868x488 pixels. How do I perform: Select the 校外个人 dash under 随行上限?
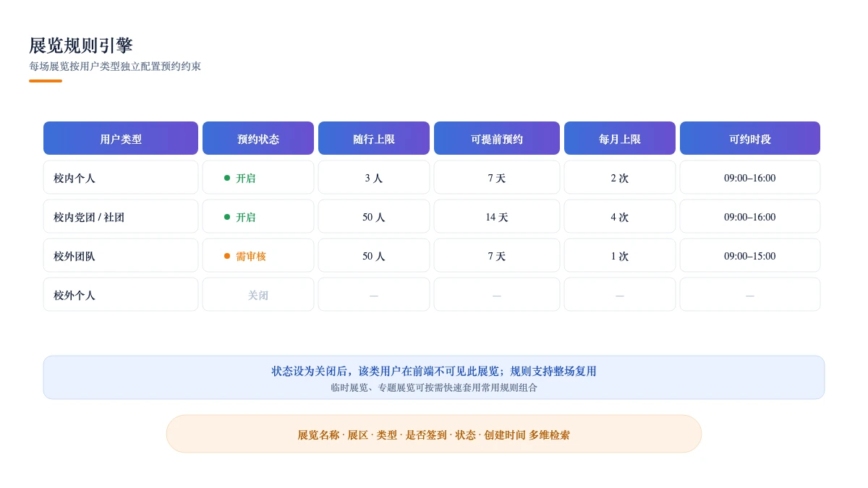374,294
